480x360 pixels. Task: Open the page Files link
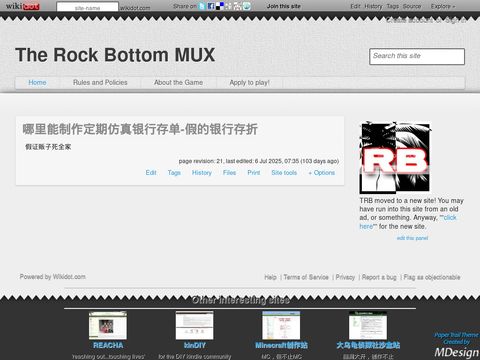pyautogui.click(x=229, y=173)
